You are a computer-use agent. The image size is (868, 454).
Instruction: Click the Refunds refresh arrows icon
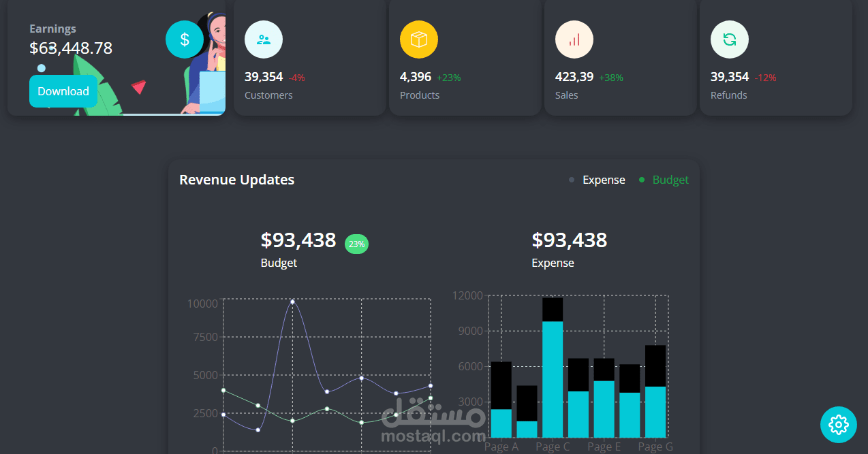pyautogui.click(x=730, y=39)
